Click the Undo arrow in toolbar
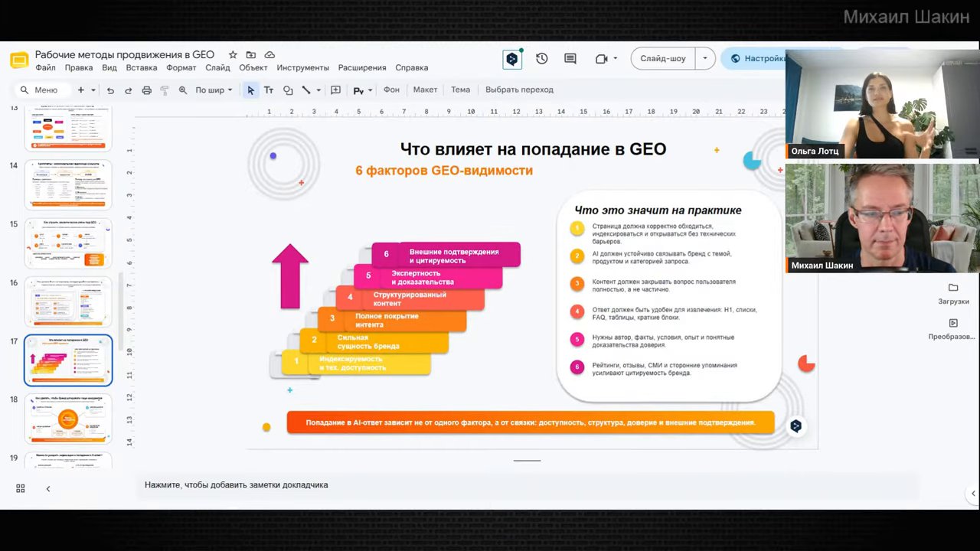Screen dimensions: 980x551 [x=110, y=90]
